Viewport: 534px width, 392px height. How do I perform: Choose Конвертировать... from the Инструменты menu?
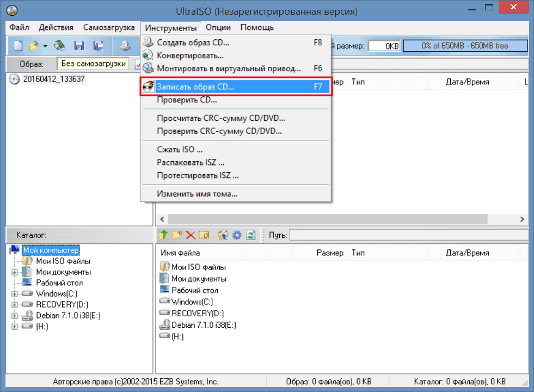point(190,56)
